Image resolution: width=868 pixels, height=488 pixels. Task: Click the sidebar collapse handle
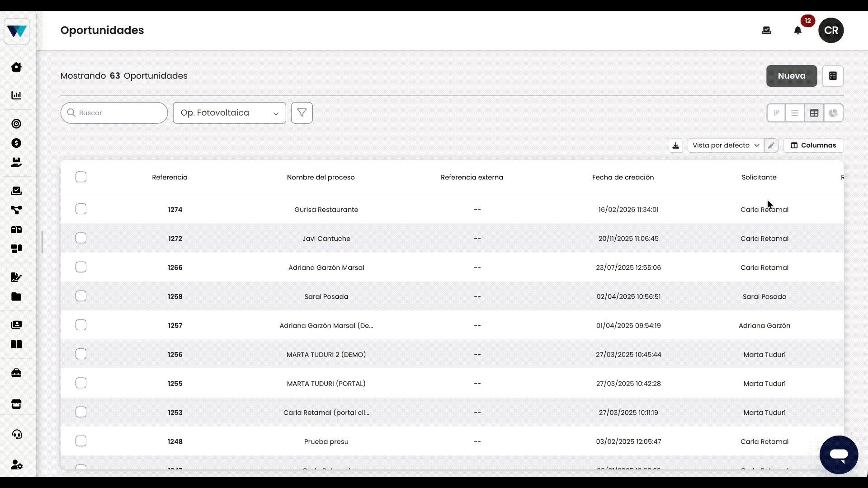(x=42, y=242)
